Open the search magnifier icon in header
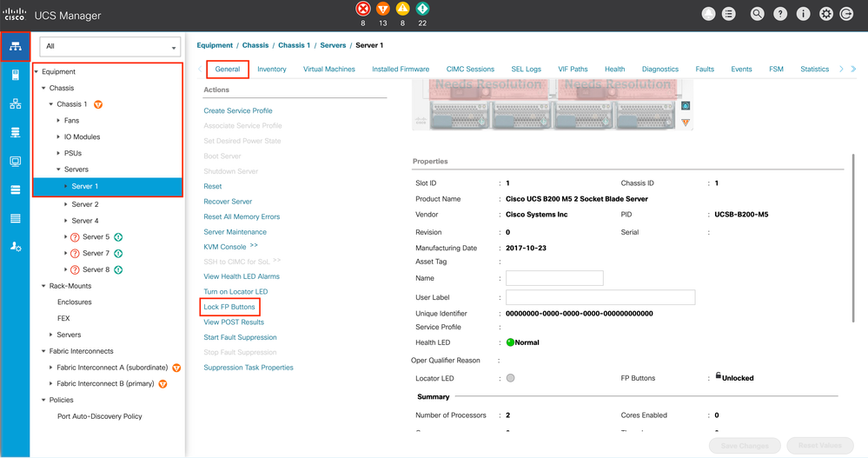Screen dimensions: 868x458 click(x=757, y=14)
